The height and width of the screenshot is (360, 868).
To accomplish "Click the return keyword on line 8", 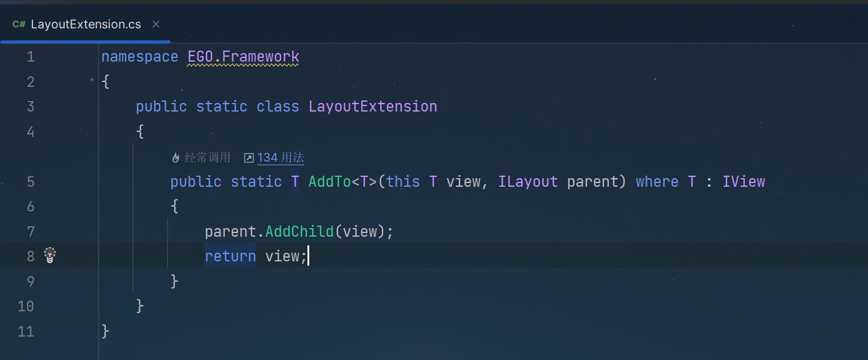I will pos(230,256).
